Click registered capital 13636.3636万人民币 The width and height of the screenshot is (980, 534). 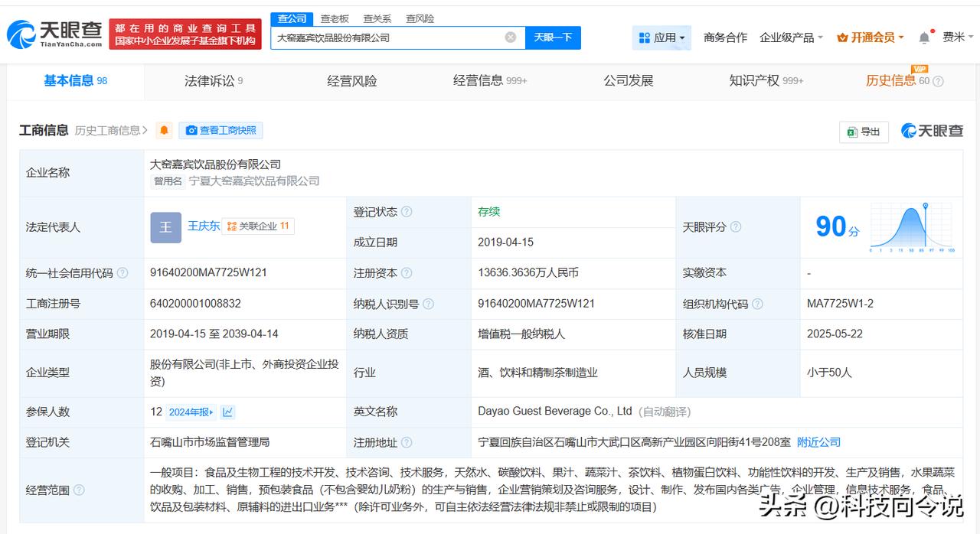(528, 273)
